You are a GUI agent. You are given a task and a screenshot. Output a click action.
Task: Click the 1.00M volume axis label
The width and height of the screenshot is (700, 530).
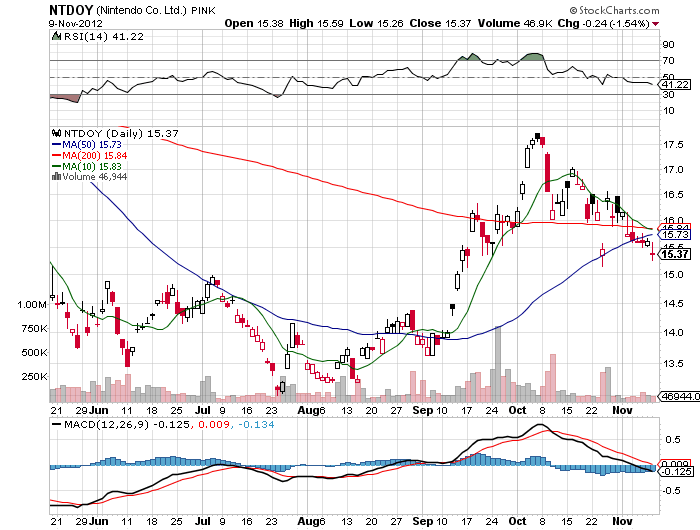pyautogui.click(x=32, y=305)
